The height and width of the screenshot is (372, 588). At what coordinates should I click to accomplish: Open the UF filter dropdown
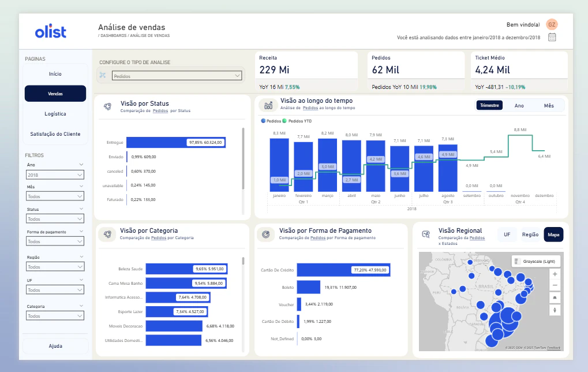click(x=55, y=290)
